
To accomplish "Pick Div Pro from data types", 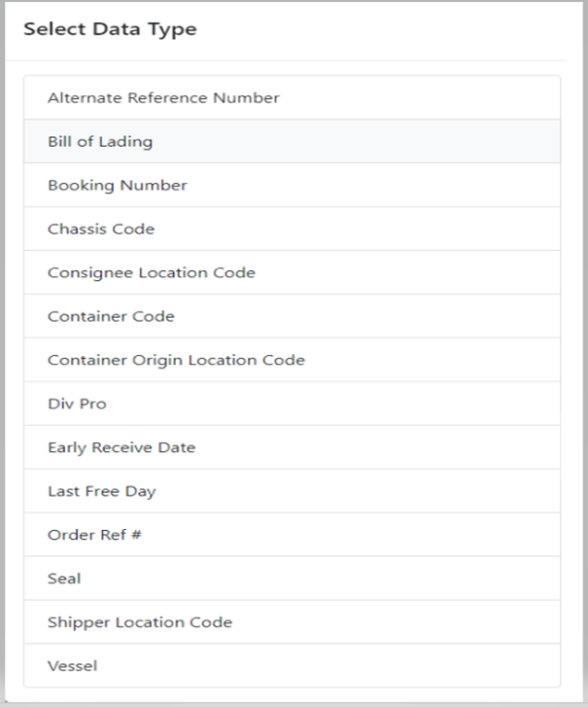I will [x=292, y=404].
